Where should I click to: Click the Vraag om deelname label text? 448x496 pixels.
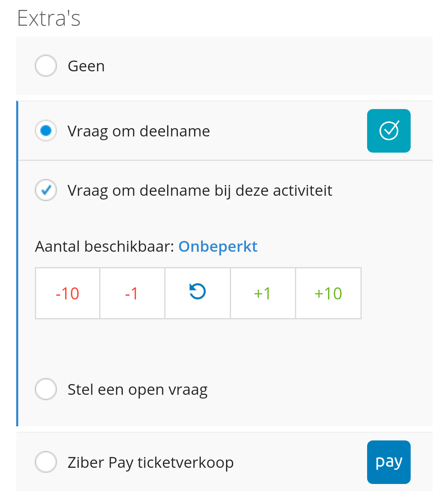click(139, 131)
